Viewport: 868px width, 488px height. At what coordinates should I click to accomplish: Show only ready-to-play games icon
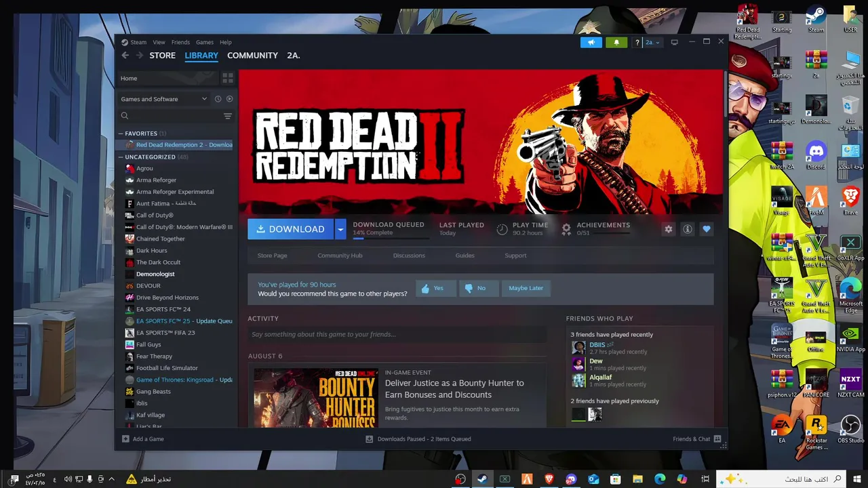(229, 99)
